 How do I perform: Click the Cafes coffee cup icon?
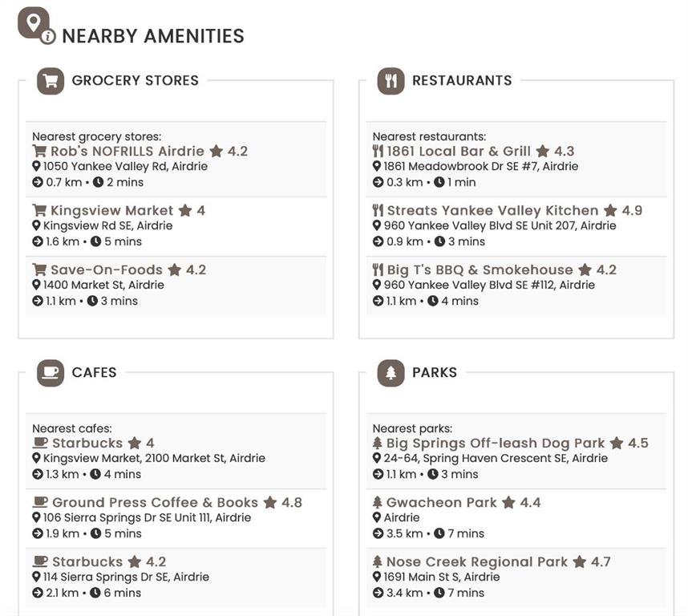[x=51, y=373]
